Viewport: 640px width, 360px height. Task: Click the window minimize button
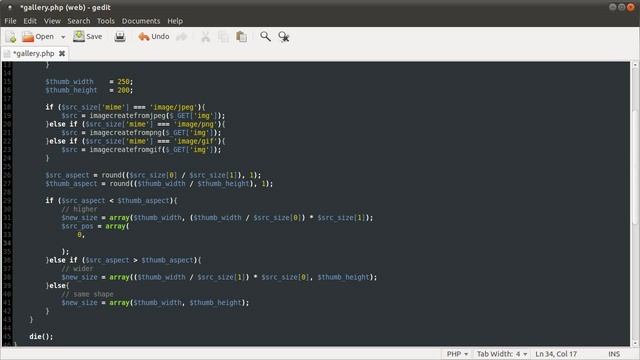(x=613, y=7)
